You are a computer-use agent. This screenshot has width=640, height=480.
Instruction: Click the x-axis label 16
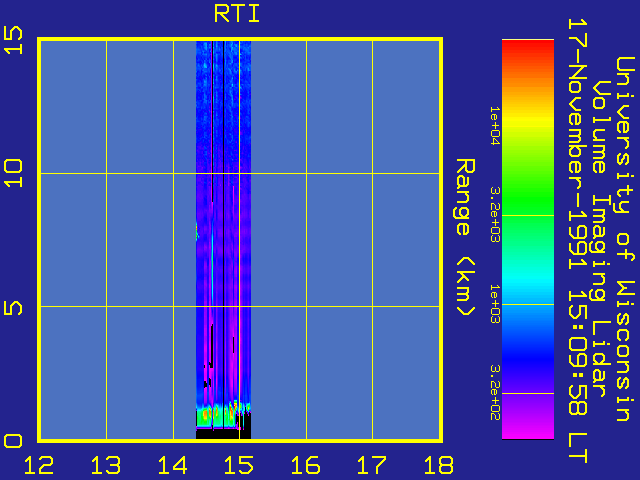point(305,466)
